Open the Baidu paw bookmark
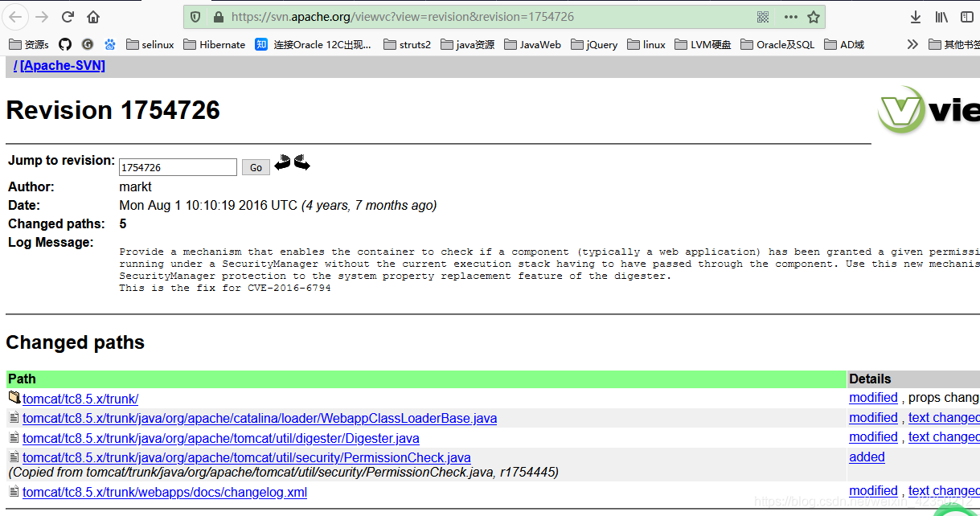The image size is (980, 516). pyautogui.click(x=110, y=44)
